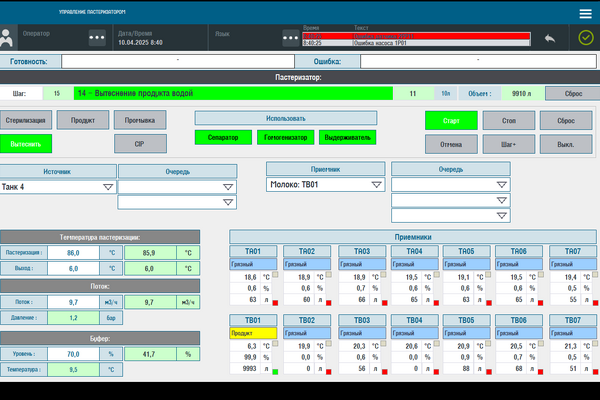
Task: Select the Стерилизация mode button
Action: (26, 120)
